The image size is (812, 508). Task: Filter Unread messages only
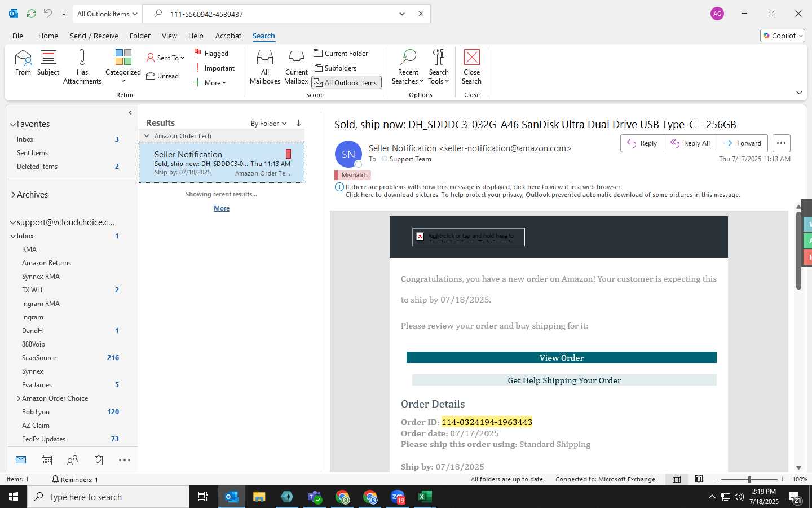(x=162, y=76)
